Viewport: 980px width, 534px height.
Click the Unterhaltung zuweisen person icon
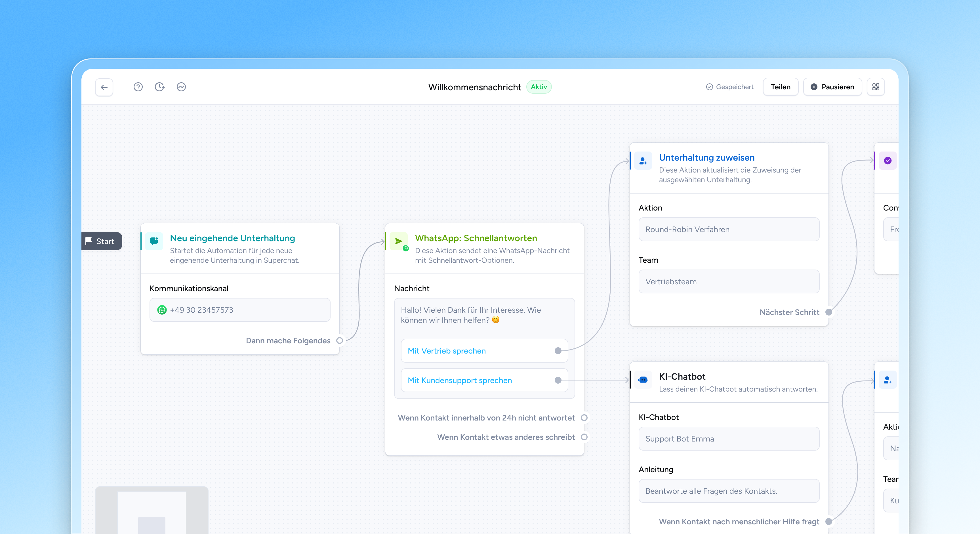643,161
